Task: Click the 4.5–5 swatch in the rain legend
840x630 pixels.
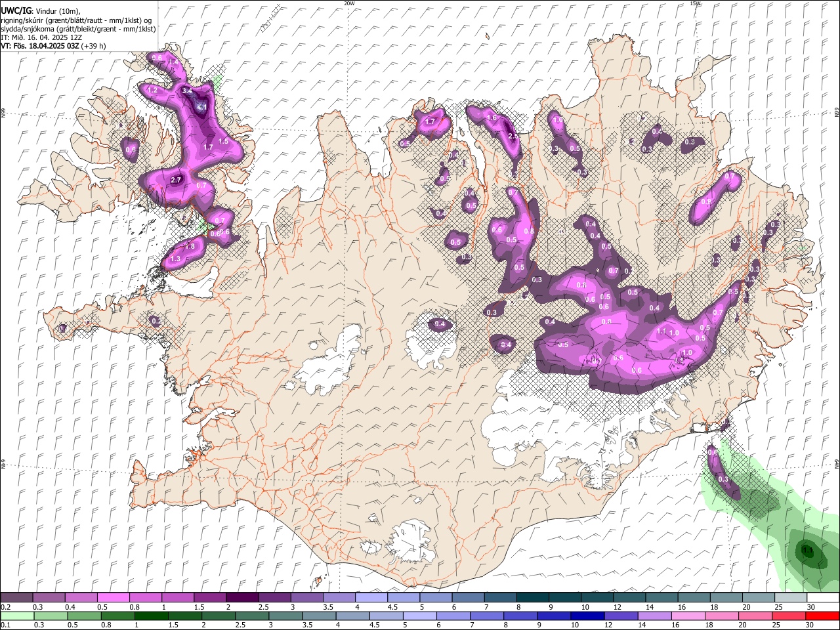Action: (x=386, y=616)
